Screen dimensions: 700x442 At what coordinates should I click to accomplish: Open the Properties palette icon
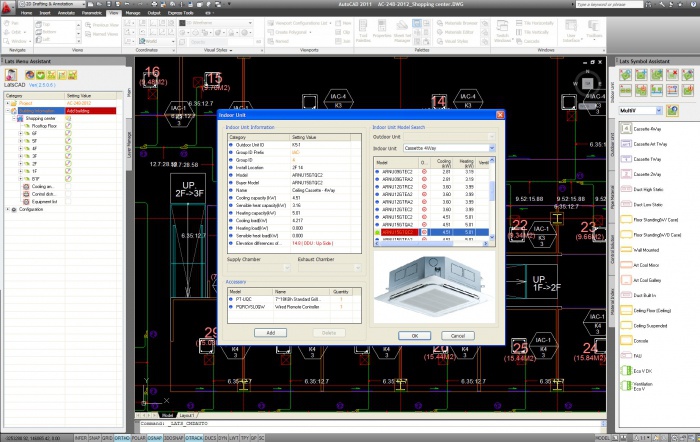pos(382,30)
